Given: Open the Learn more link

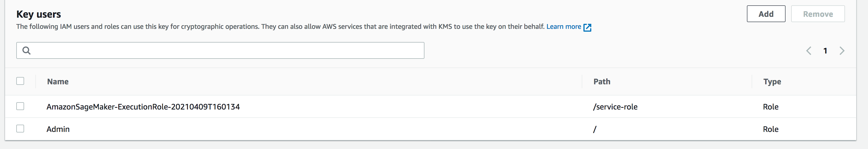Looking at the screenshot, I should point(564,27).
